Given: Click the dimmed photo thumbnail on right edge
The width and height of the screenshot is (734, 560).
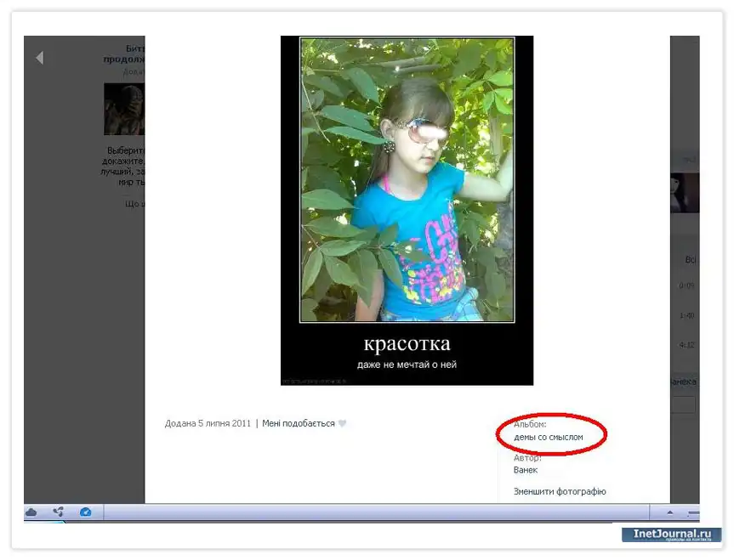Looking at the screenshot, I should (685, 193).
